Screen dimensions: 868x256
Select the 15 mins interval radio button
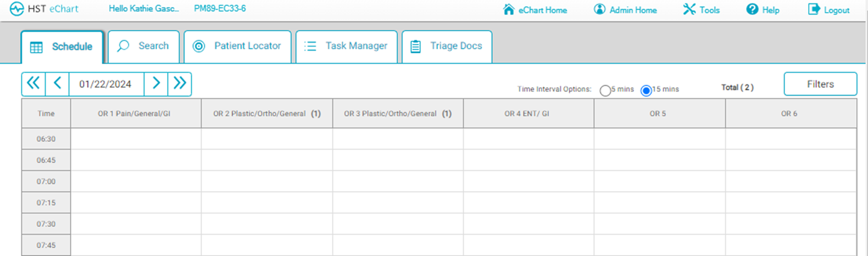click(x=646, y=91)
